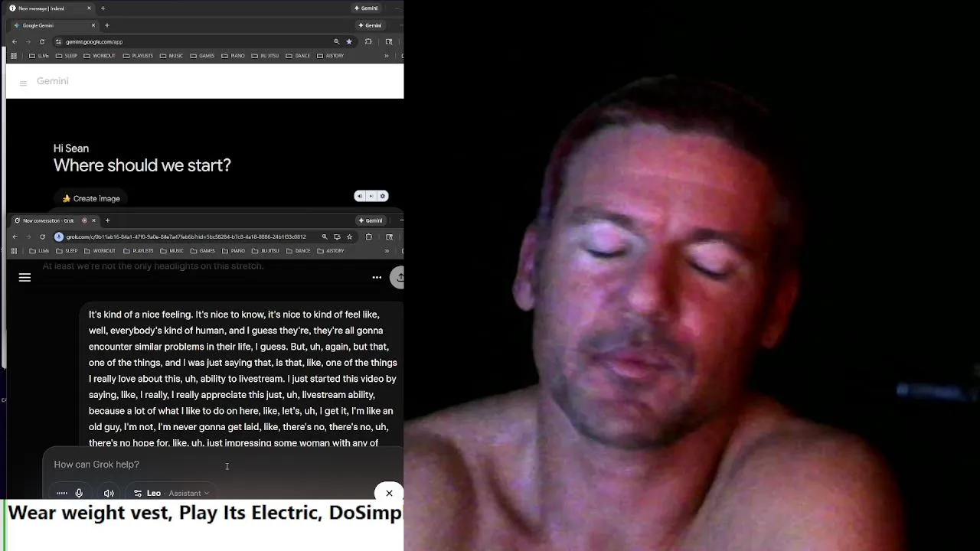Open Gemini button in the Google Gemini tab strip

tap(371, 25)
